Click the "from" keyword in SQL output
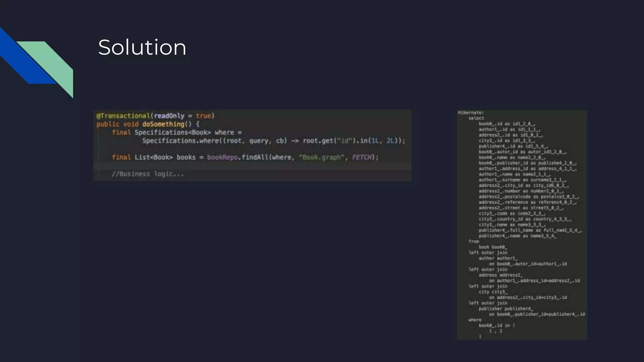Viewport: 644px width, 362px height. (x=474, y=241)
